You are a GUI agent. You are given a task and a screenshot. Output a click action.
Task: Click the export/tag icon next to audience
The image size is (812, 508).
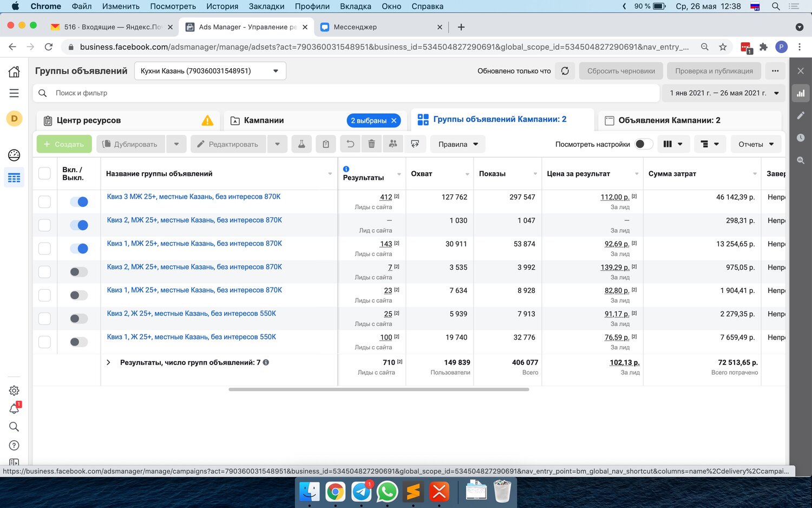coord(415,144)
